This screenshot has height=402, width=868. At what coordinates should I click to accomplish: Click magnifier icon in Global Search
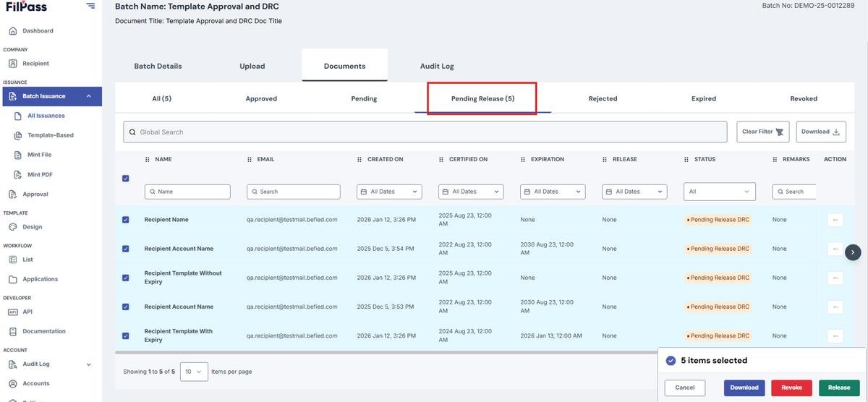point(132,132)
